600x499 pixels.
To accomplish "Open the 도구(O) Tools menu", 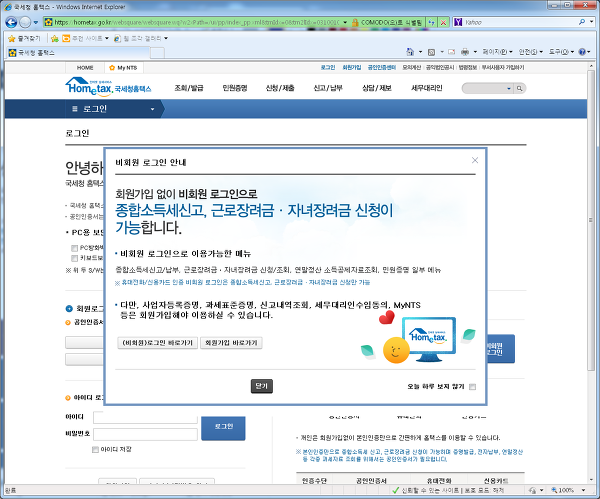I will click(x=561, y=52).
